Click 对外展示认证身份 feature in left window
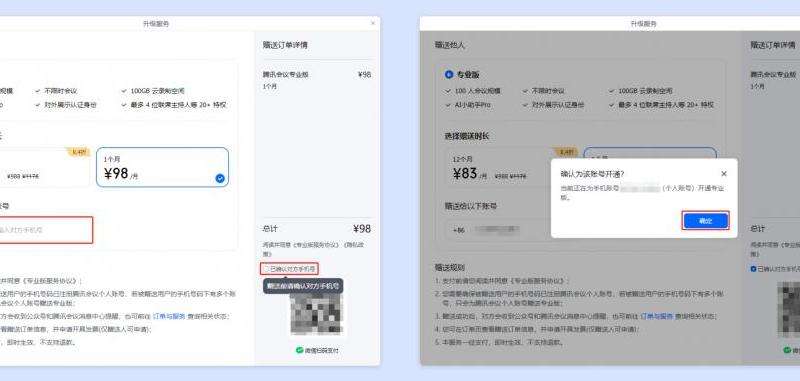The width and height of the screenshot is (800, 381). coord(70,105)
